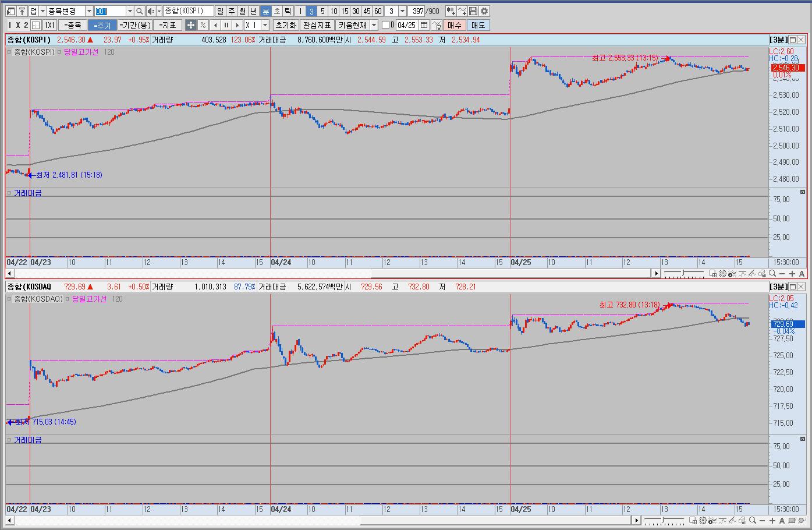Open the dropdown arrow beside speaker icon
Viewport: 812px width, 530px height.
(159, 11)
